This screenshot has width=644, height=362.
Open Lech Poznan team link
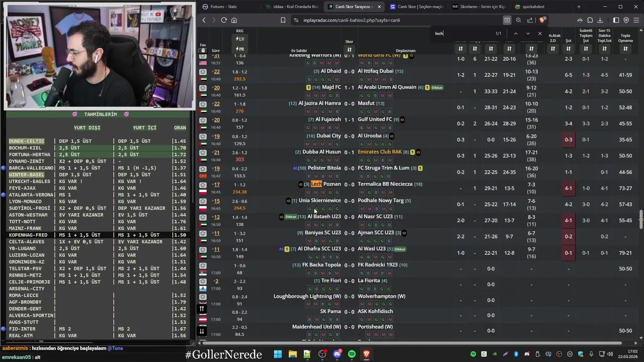coord(326,184)
